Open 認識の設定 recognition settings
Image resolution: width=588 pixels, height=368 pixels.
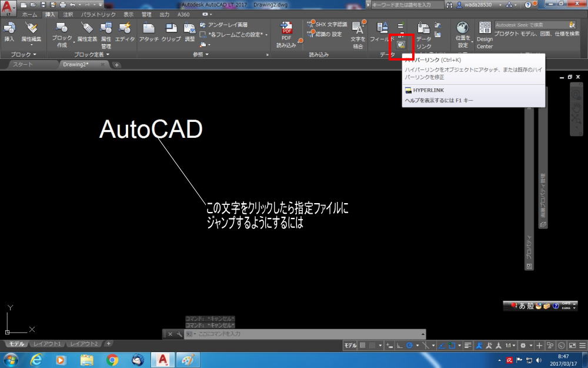coord(325,34)
